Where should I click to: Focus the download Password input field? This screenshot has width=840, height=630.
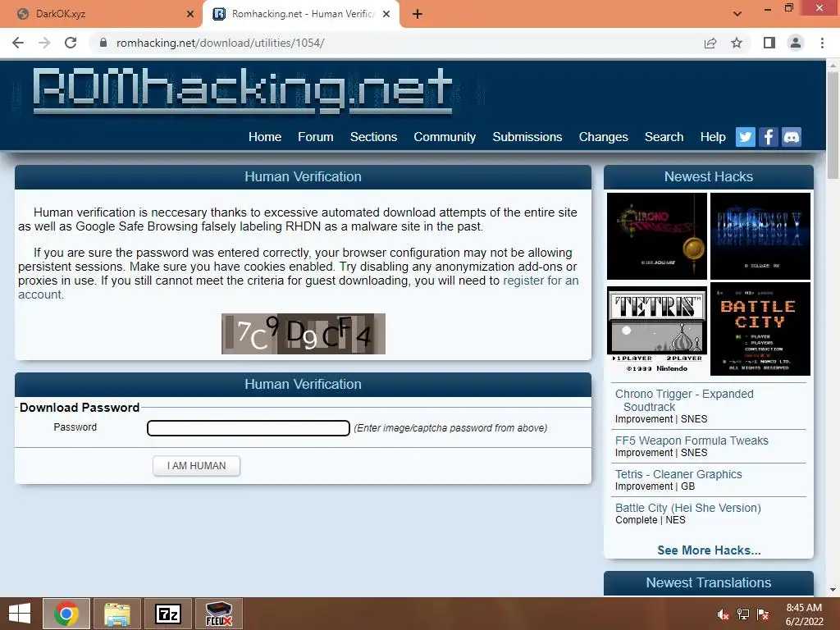(249, 428)
